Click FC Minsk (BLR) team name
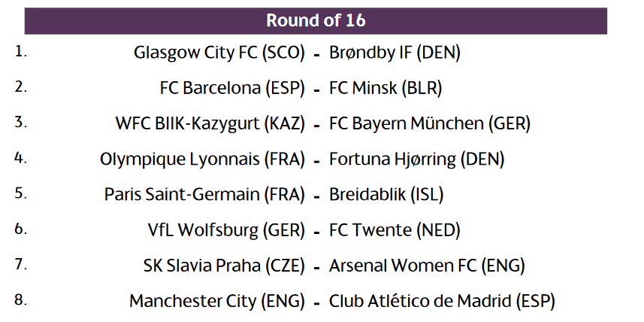The image size is (644, 322). 385,88
